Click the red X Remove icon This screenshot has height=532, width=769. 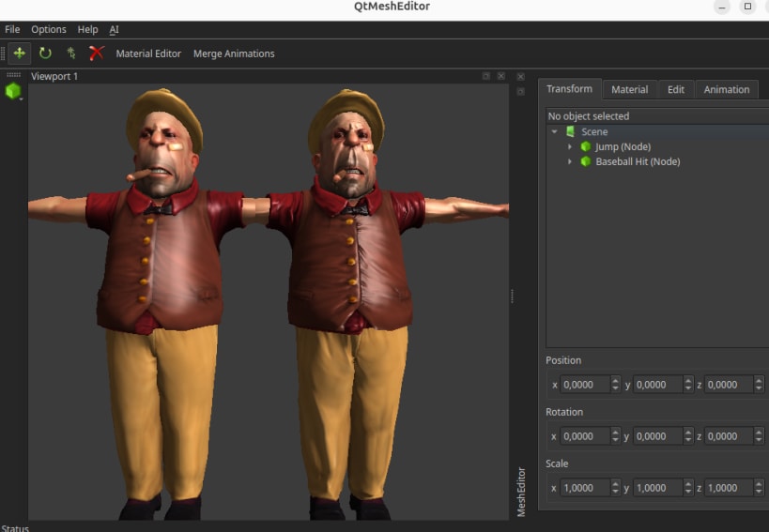point(97,53)
